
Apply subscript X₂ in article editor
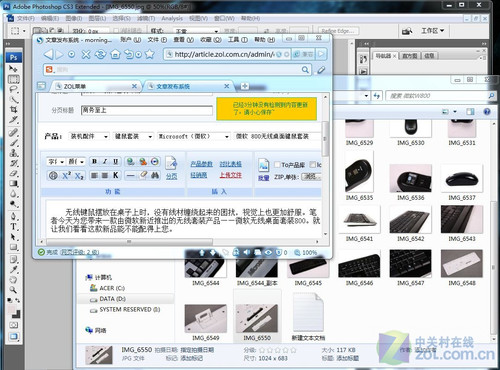79,176
